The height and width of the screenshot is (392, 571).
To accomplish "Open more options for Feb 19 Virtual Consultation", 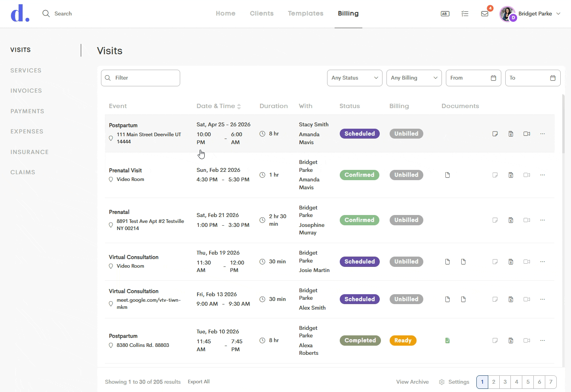I will pos(542,262).
